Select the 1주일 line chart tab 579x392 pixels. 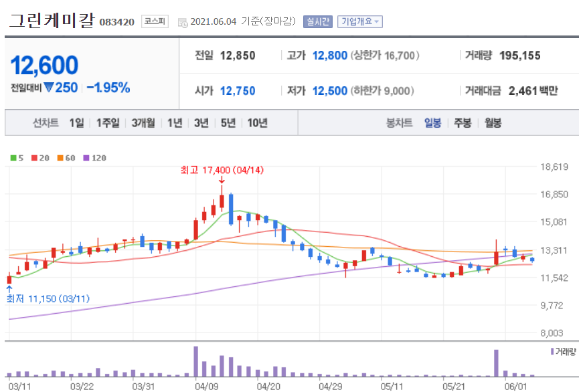[108, 122]
